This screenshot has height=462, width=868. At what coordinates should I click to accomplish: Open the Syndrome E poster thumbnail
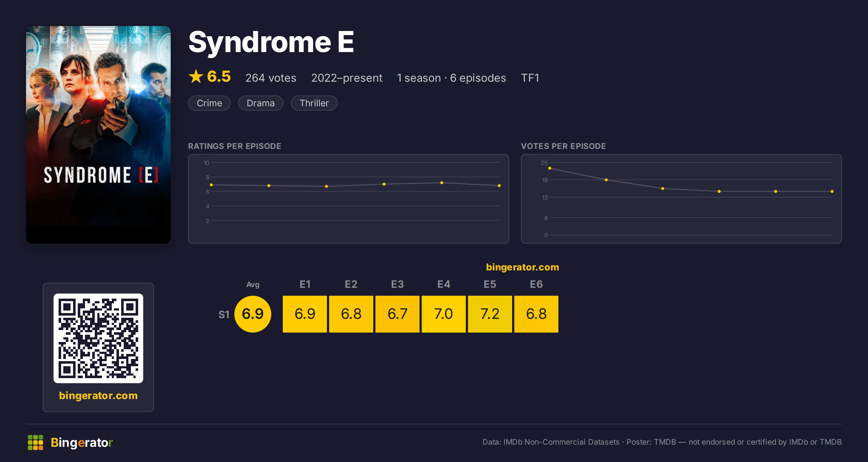[98, 134]
